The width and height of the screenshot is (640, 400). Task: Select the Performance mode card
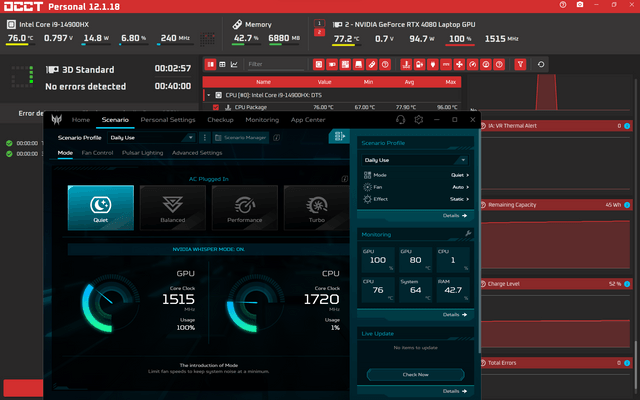[x=244, y=208]
